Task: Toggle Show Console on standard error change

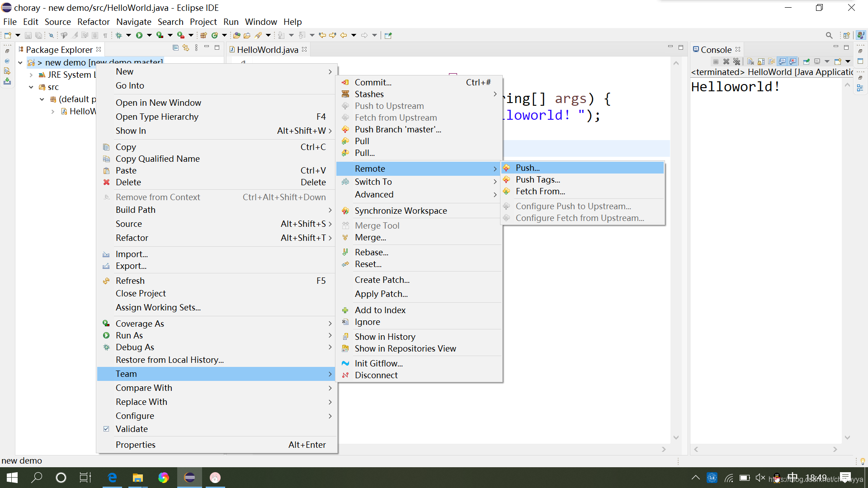Action: 793,61
